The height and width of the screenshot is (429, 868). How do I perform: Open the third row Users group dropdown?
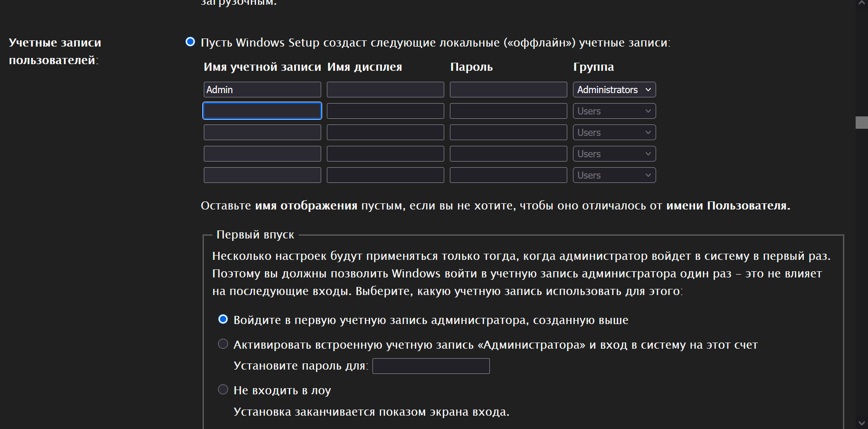click(x=614, y=133)
